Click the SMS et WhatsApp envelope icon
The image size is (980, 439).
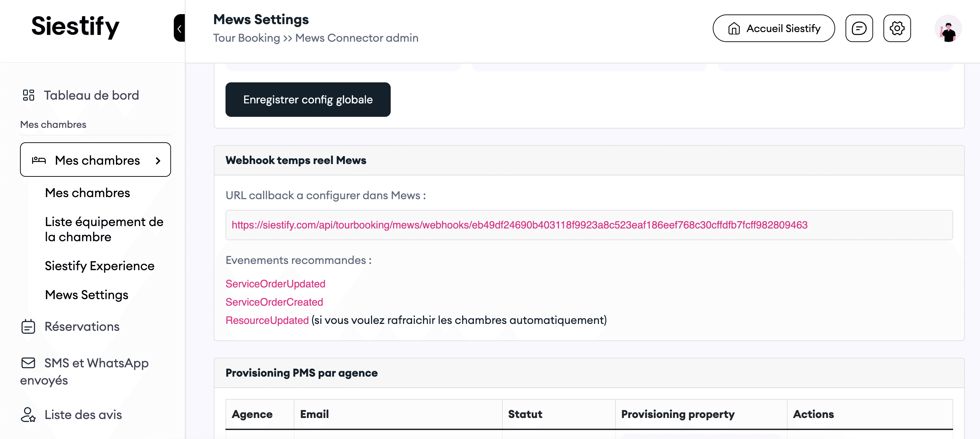(28, 363)
